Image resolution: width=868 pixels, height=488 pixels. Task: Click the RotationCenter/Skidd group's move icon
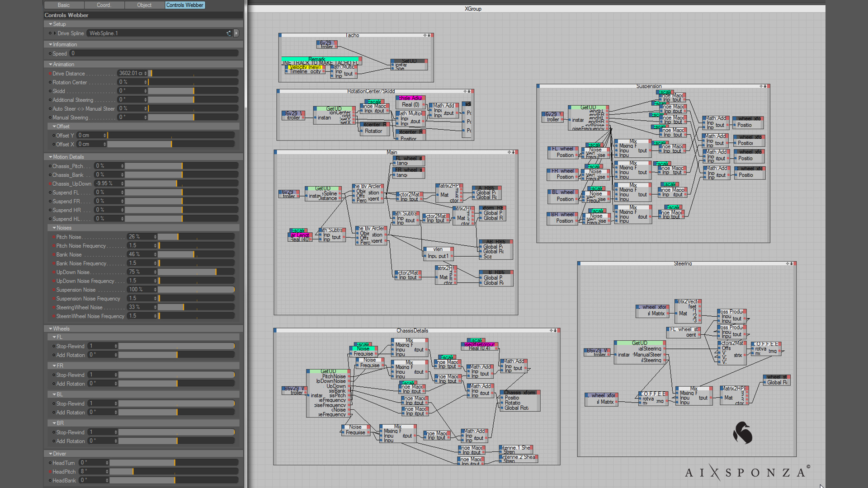click(465, 91)
